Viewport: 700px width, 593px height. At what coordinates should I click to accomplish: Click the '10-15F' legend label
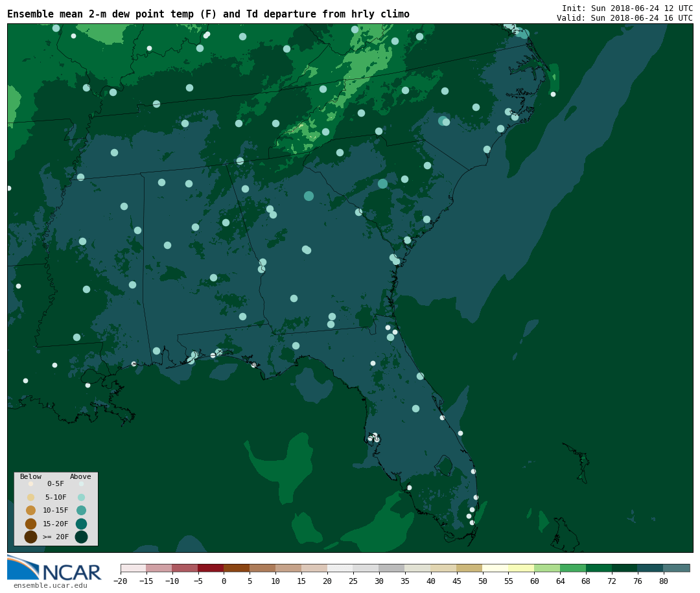point(56,510)
